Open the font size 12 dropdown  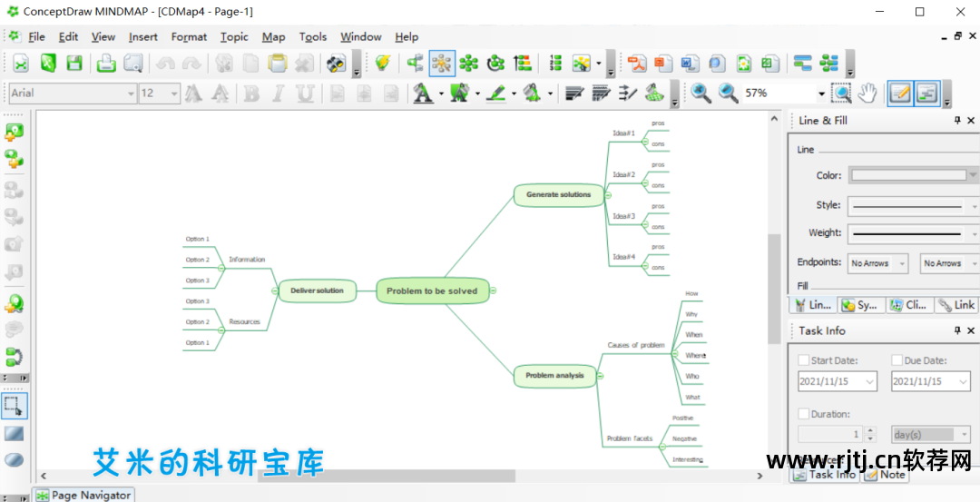click(x=174, y=94)
